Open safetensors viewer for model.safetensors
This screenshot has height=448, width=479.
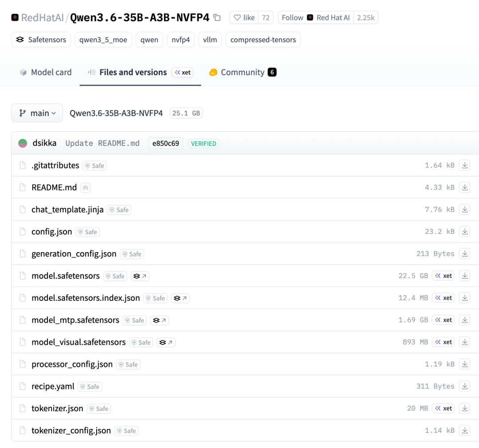tap(140, 276)
